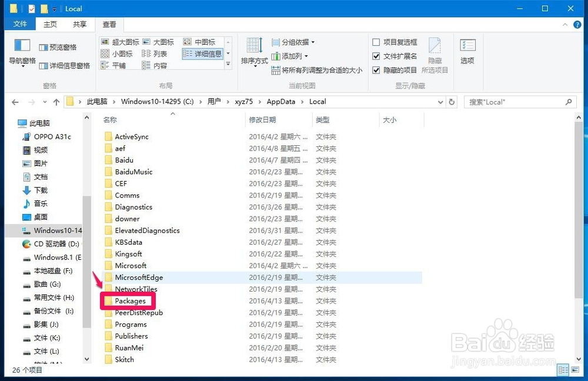Screen dimensions: 588x381
Task: Click the refresh icon in the address bar
Action: pyautogui.click(x=450, y=101)
